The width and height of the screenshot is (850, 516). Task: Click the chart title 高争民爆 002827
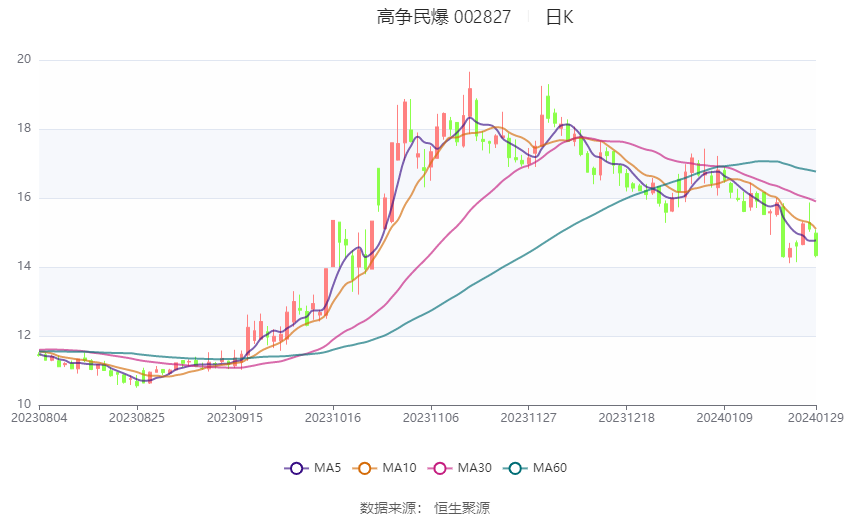[443, 17]
